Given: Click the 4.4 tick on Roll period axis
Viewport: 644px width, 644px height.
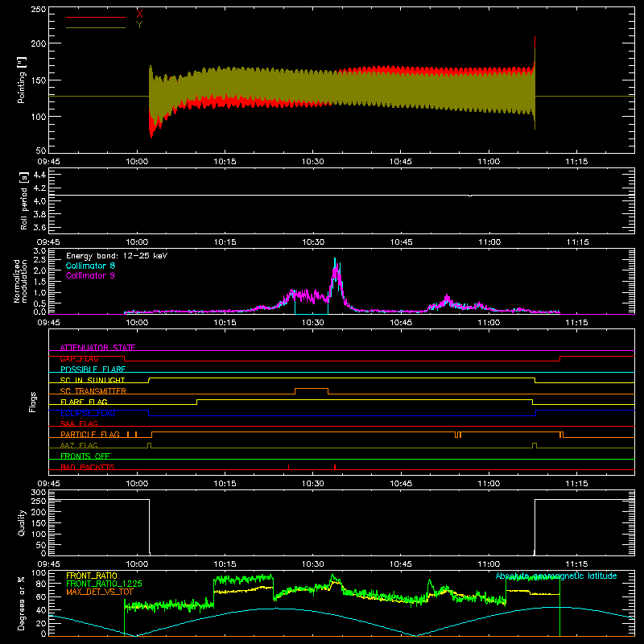Looking at the screenshot, I should pyautogui.click(x=39, y=175).
